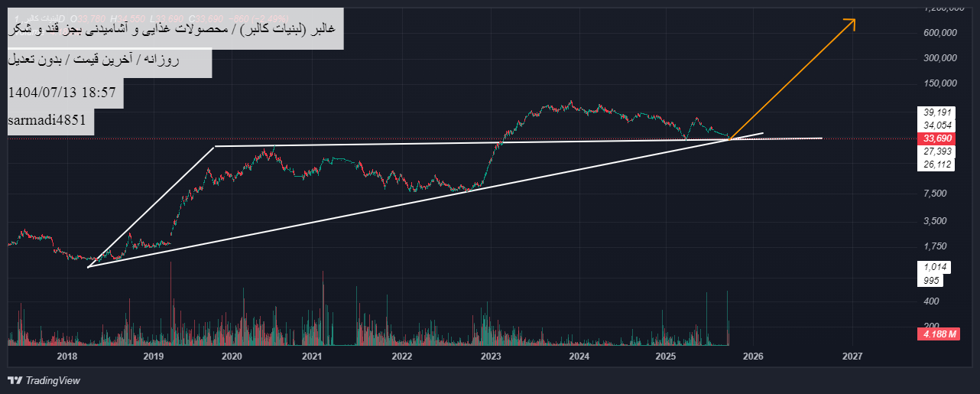Click the red 4.188 M volume label
Image resolution: width=980 pixels, height=394 pixels.
[x=936, y=334]
